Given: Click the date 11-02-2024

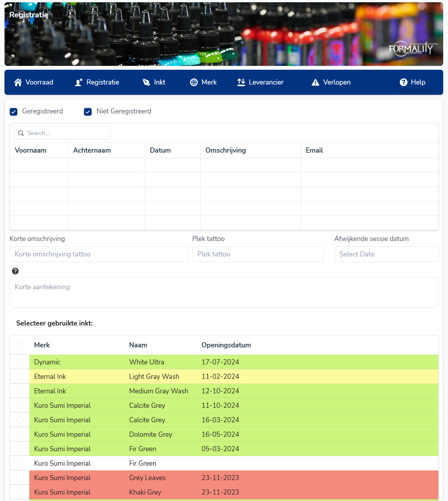Looking at the screenshot, I should [x=220, y=377].
